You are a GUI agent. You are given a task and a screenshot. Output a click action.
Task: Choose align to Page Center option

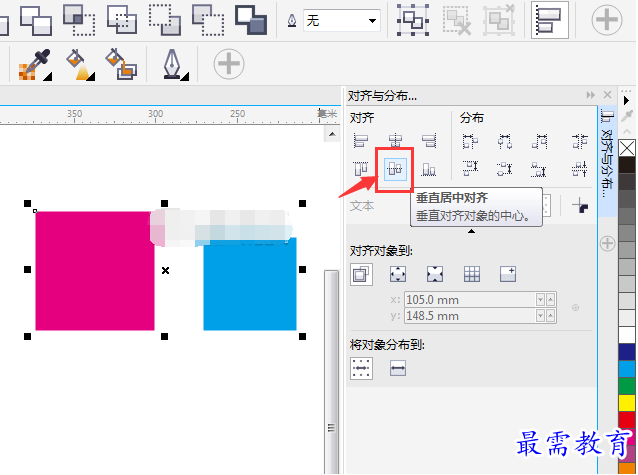[435, 274]
